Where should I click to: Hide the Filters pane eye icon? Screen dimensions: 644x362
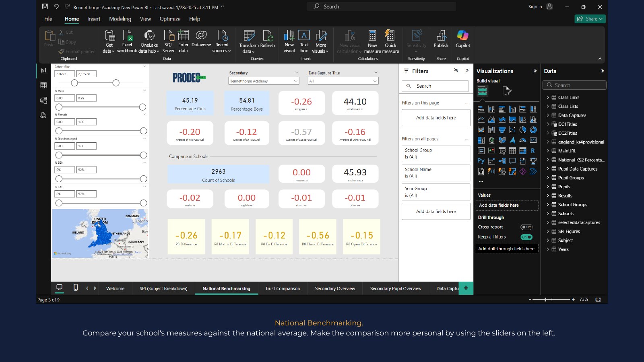456,70
